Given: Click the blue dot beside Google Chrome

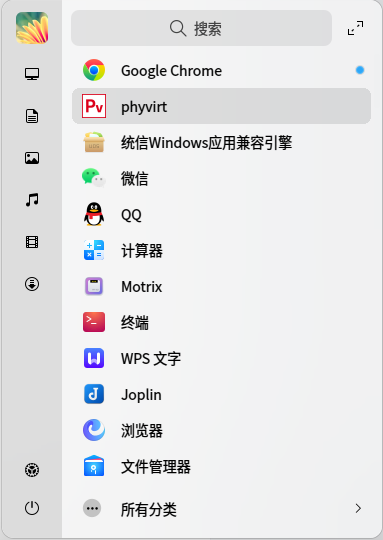Looking at the screenshot, I should (360, 70).
